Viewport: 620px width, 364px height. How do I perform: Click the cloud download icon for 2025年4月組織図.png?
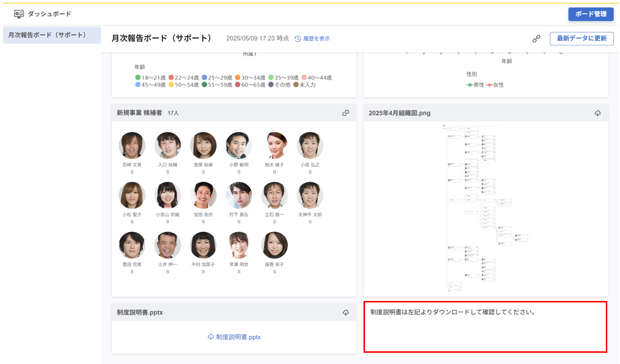[597, 112]
